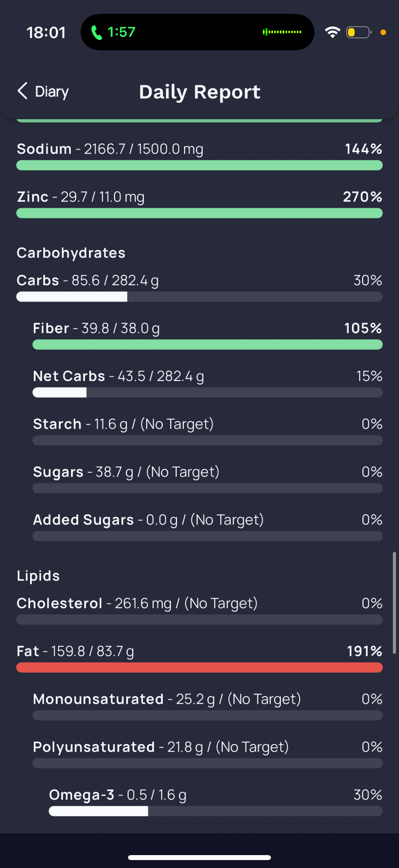399x868 pixels.
Task: Tap the orange microphone indicator dot
Action: (383, 32)
